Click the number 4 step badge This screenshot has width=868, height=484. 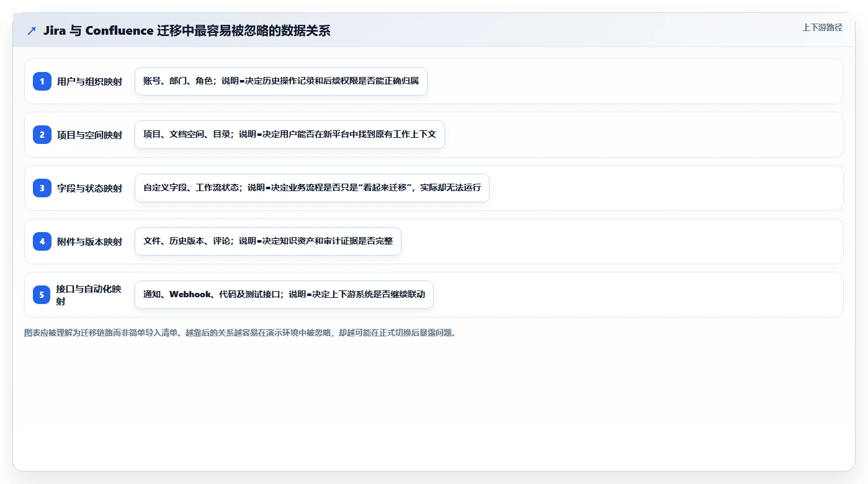pyautogui.click(x=42, y=241)
